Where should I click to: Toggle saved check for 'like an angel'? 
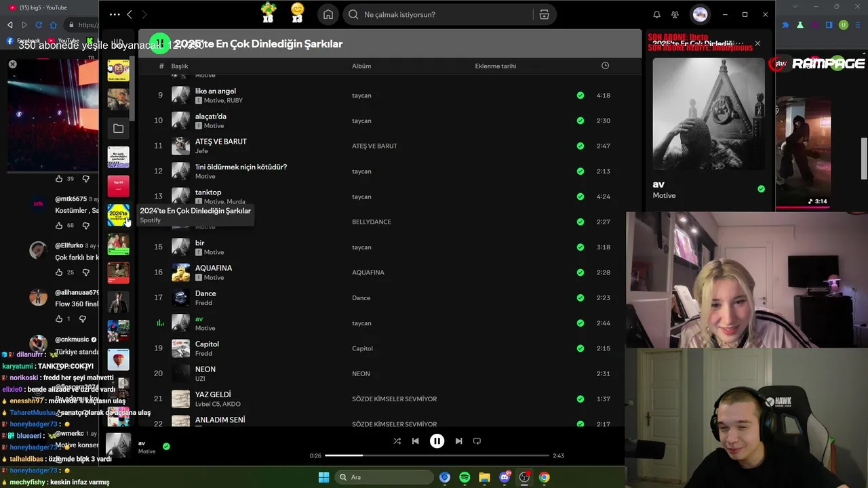point(580,96)
